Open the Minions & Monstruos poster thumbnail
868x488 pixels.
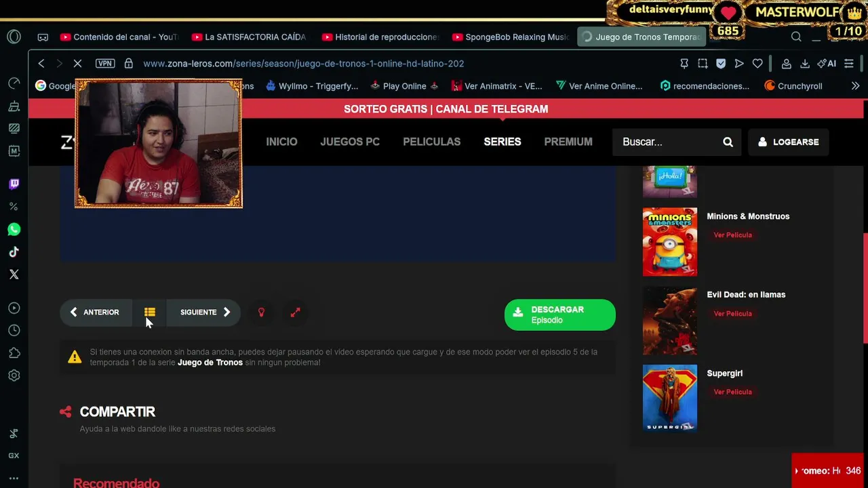[x=670, y=242]
